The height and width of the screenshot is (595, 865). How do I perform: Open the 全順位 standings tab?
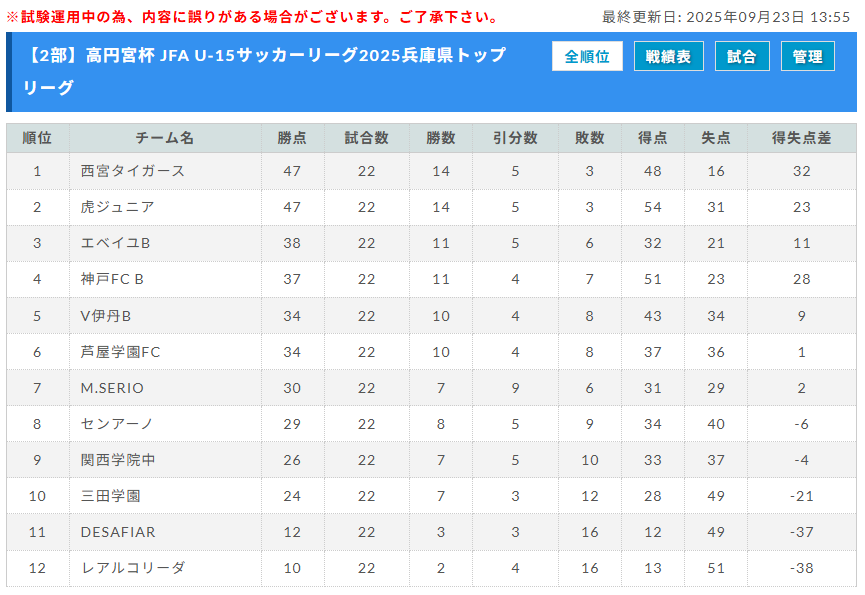[x=587, y=57]
